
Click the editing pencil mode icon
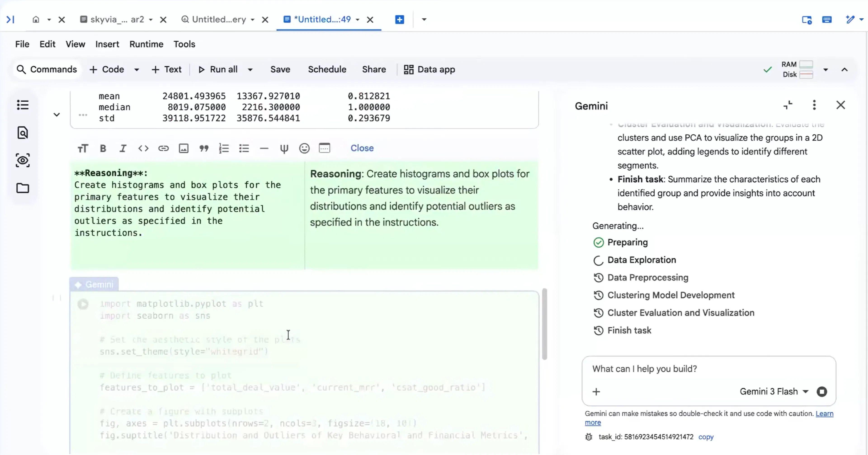(850, 19)
